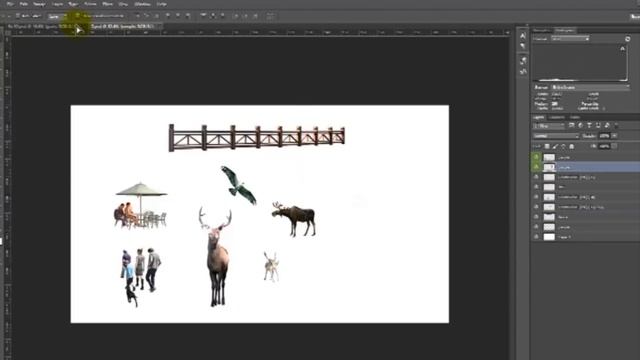
Task: Click the layer Opacity value field
Action: tap(604, 136)
